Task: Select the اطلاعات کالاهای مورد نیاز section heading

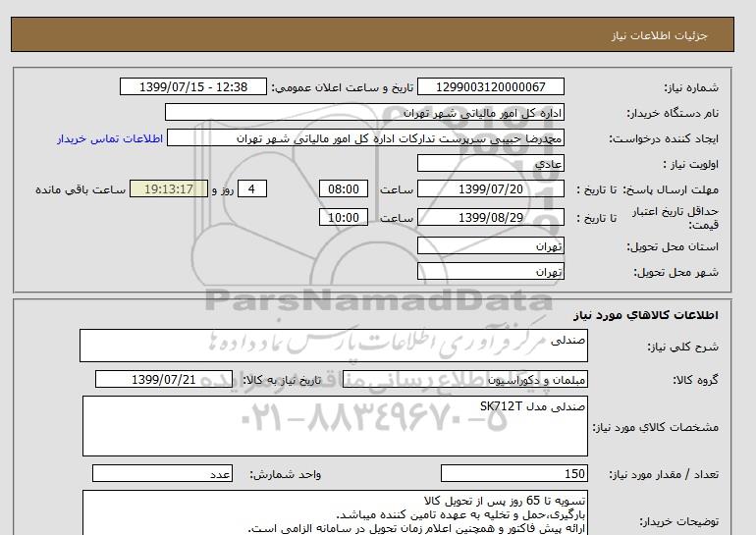Action: point(646,315)
